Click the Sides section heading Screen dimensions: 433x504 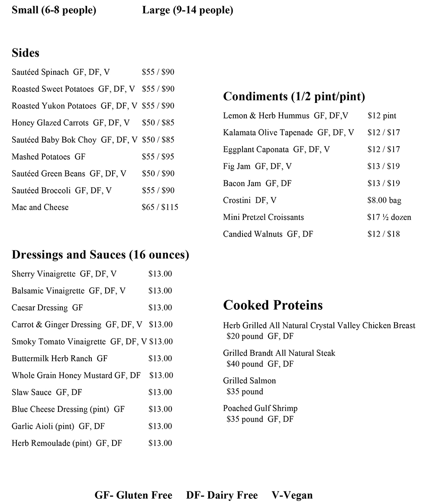click(x=26, y=53)
